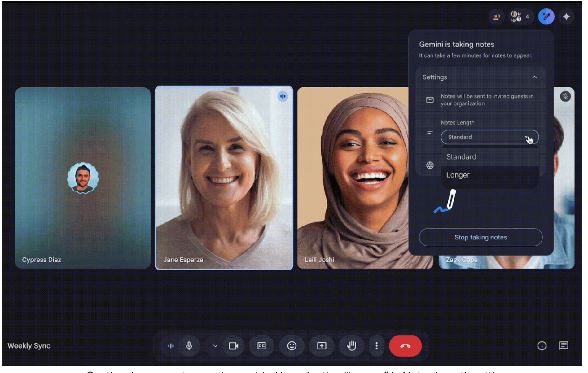Open the Gemini sparkle assistant icon
Image resolution: width=588 pixels, height=373 pixels.
[566, 17]
